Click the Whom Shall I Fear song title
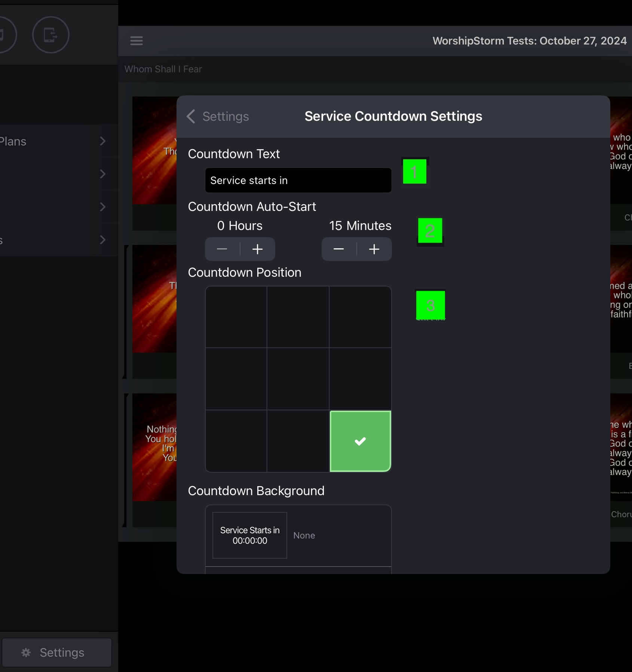This screenshot has width=632, height=672. pyautogui.click(x=163, y=69)
